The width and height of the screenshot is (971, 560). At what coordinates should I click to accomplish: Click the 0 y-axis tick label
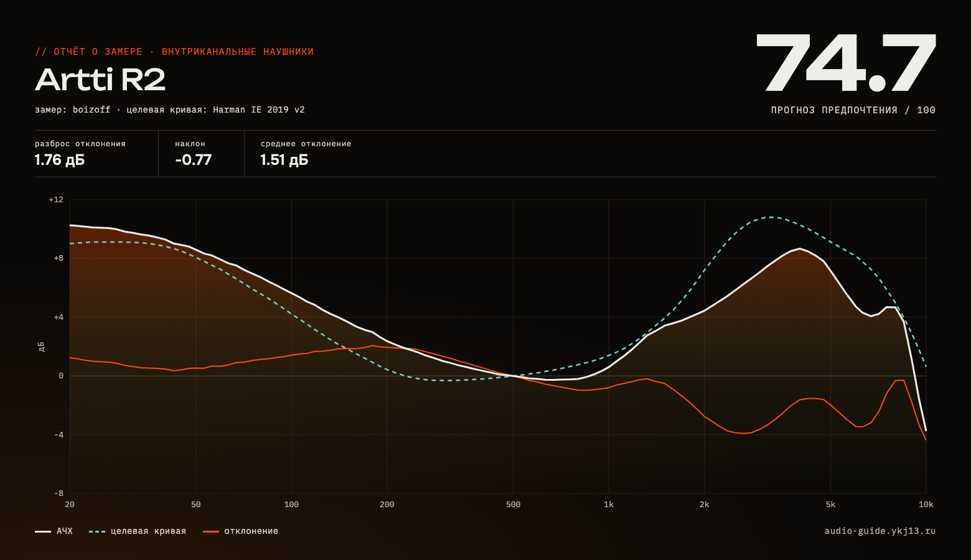point(61,376)
